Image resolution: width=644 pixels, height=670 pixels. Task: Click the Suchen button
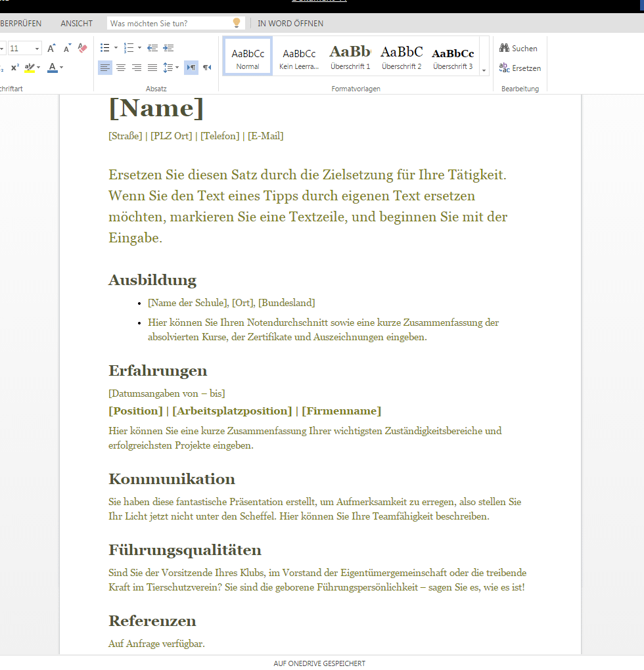pyautogui.click(x=518, y=49)
